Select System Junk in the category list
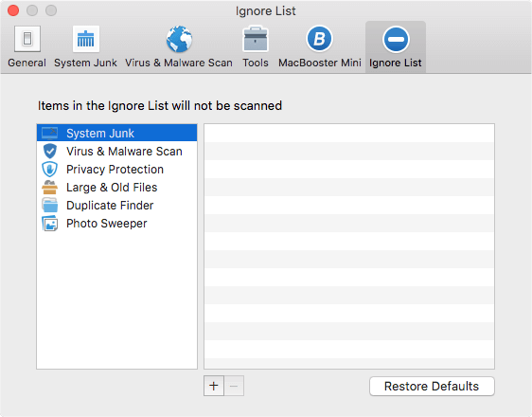The height and width of the screenshot is (417, 532). [x=116, y=133]
